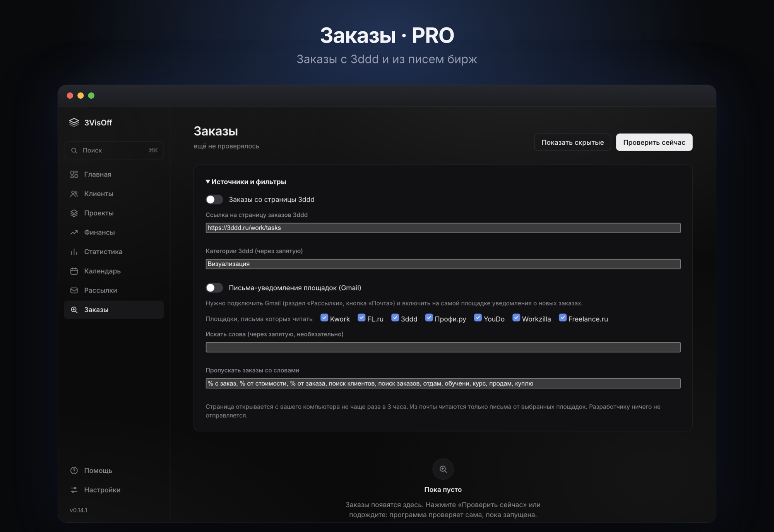Click the Помощь question mark icon
This screenshot has height=532, width=774.
pos(74,470)
